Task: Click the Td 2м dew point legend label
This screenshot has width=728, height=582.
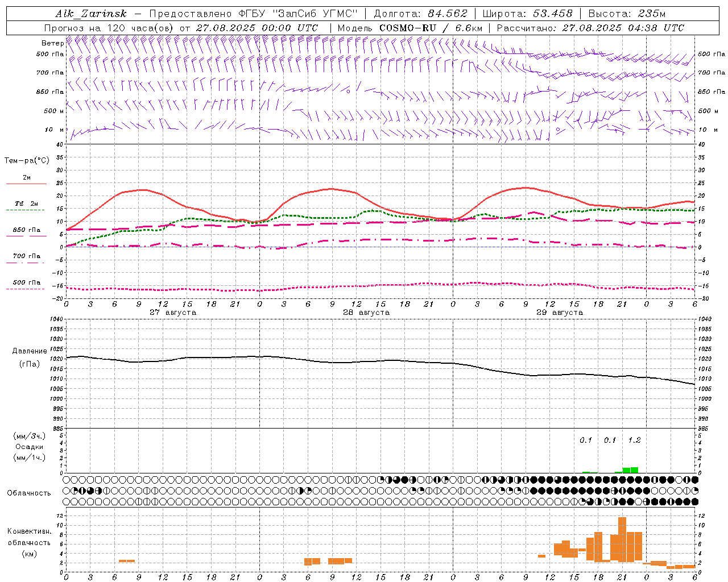Action: [27, 203]
